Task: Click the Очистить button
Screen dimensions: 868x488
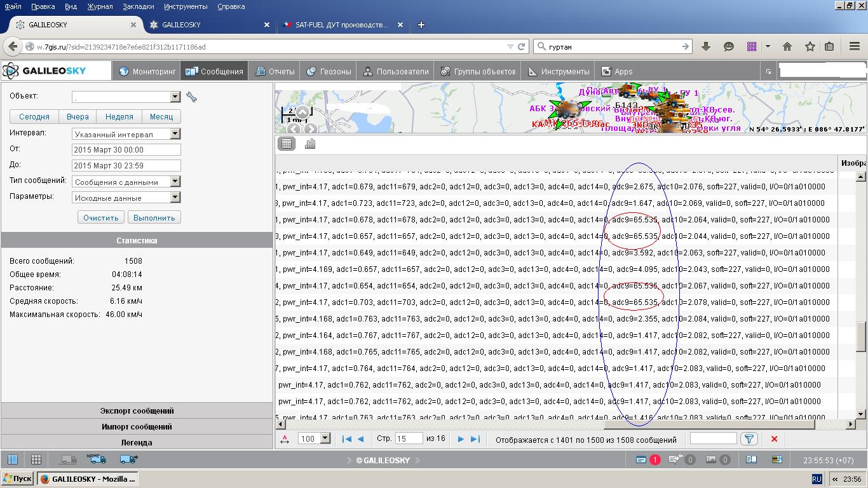Action: (x=100, y=217)
